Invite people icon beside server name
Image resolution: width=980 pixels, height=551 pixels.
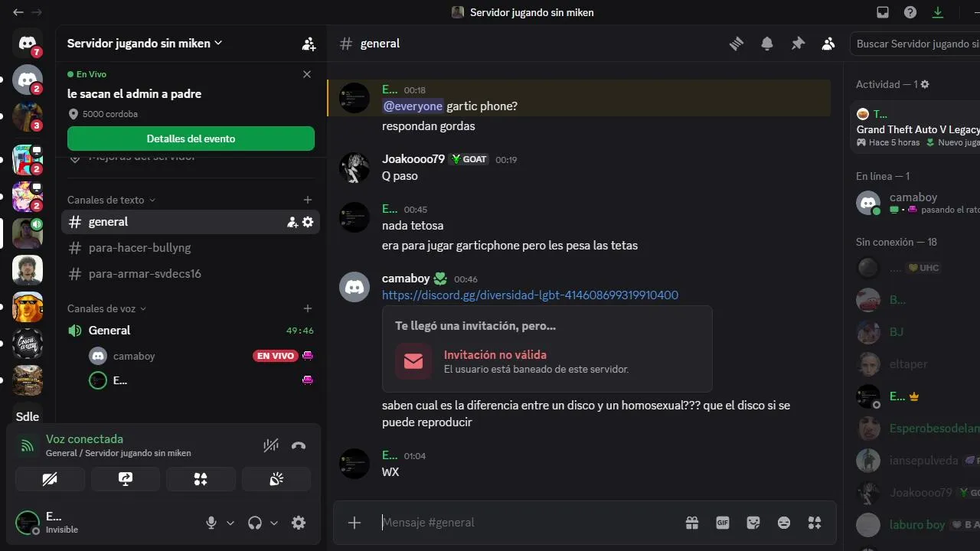coord(309,44)
